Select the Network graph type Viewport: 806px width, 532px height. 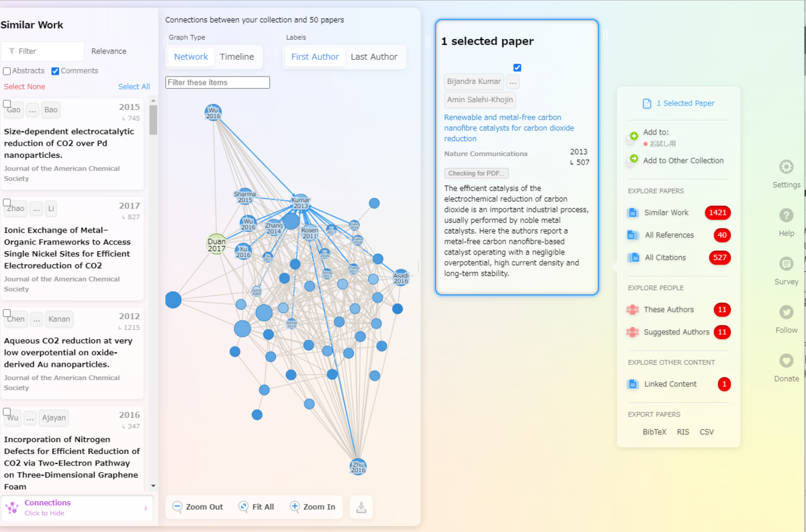(x=191, y=57)
